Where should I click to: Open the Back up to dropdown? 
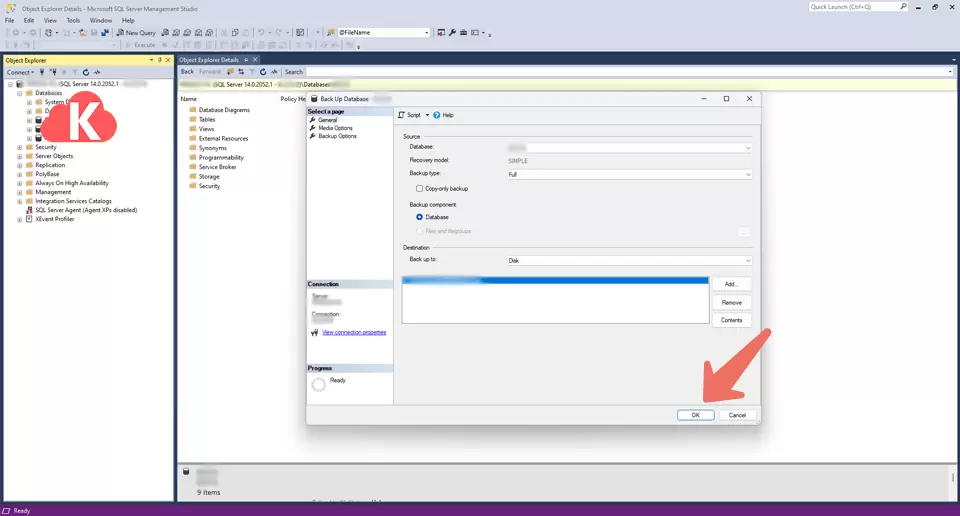[x=629, y=261]
